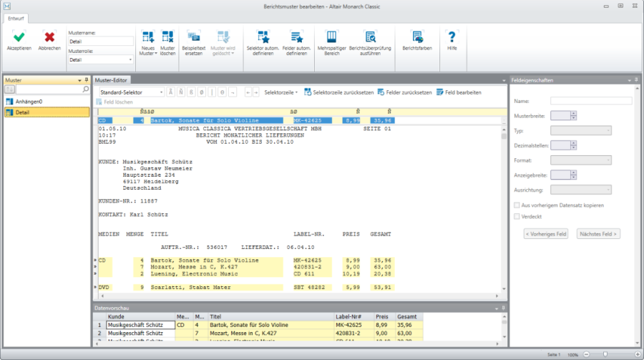Screen dimensions: 644x360
Task: Click the Nächstes Feld button
Action: (x=598, y=234)
